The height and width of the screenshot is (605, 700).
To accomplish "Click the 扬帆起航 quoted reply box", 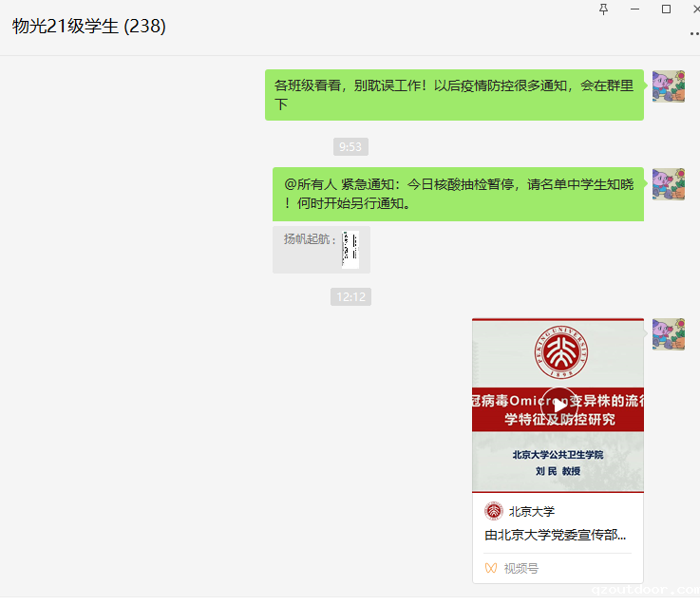I will coord(321,250).
